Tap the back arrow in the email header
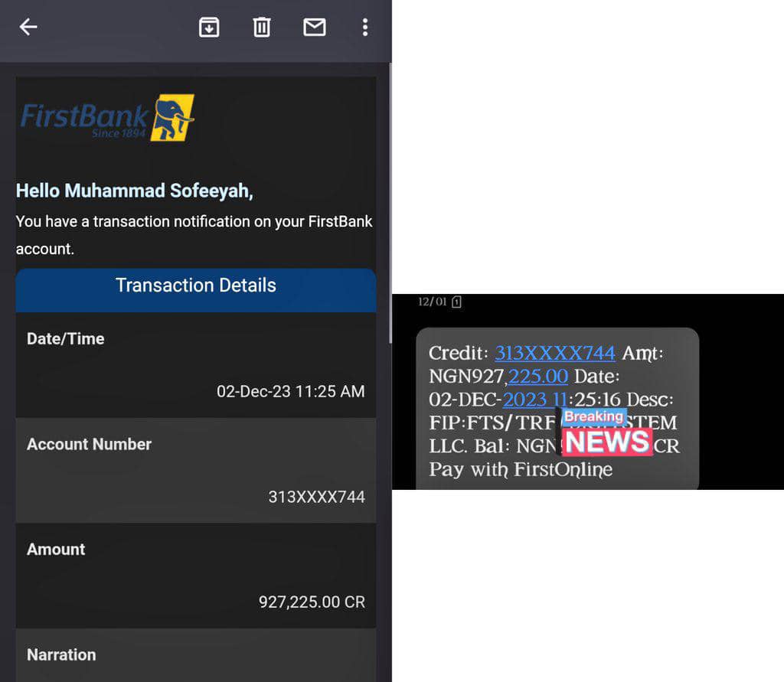This screenshot has height=682, width=784. click(28, 28)
